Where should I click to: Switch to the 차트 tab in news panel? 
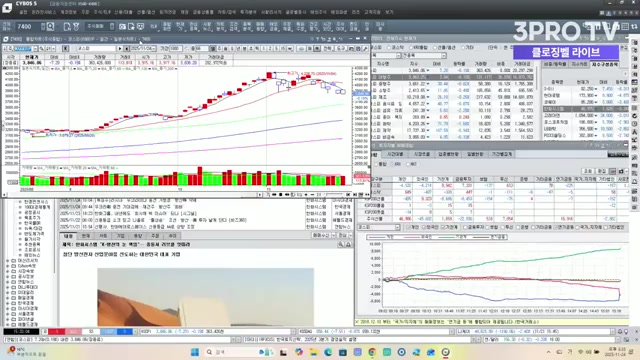103,236
